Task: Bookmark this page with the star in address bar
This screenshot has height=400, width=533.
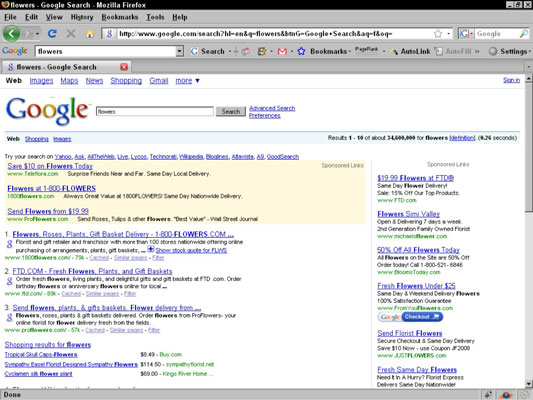Action: 438,33
